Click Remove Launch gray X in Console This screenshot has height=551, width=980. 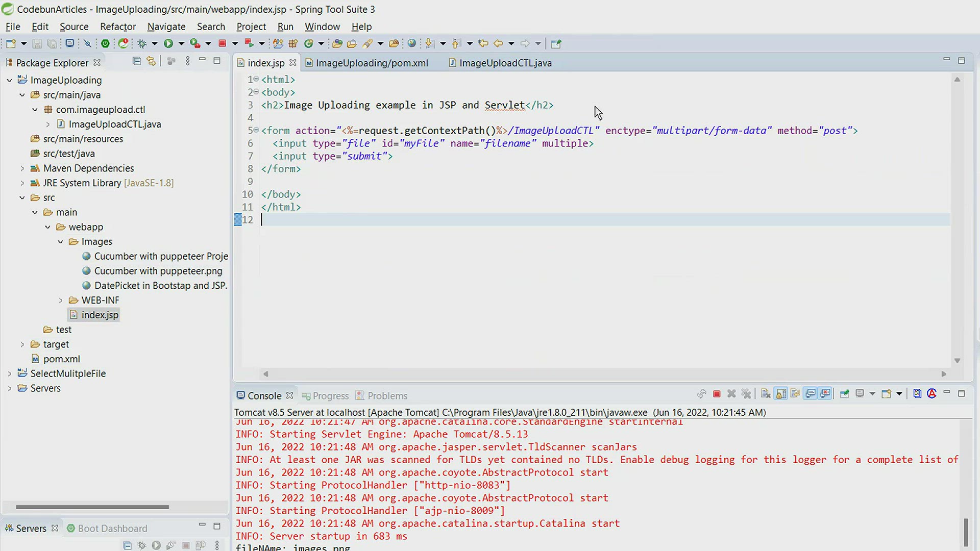click(x=731, y=394)
